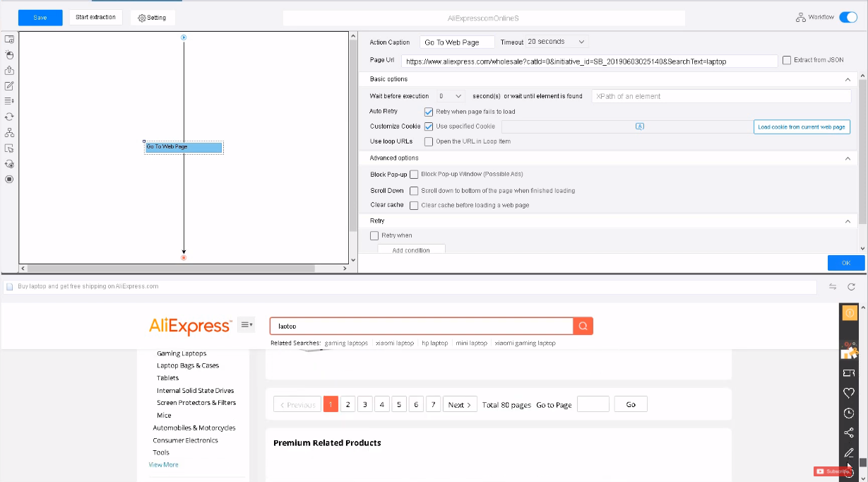Click Load cookie from current web page
Screen dimensions: 868x482
tap(802, 127)
